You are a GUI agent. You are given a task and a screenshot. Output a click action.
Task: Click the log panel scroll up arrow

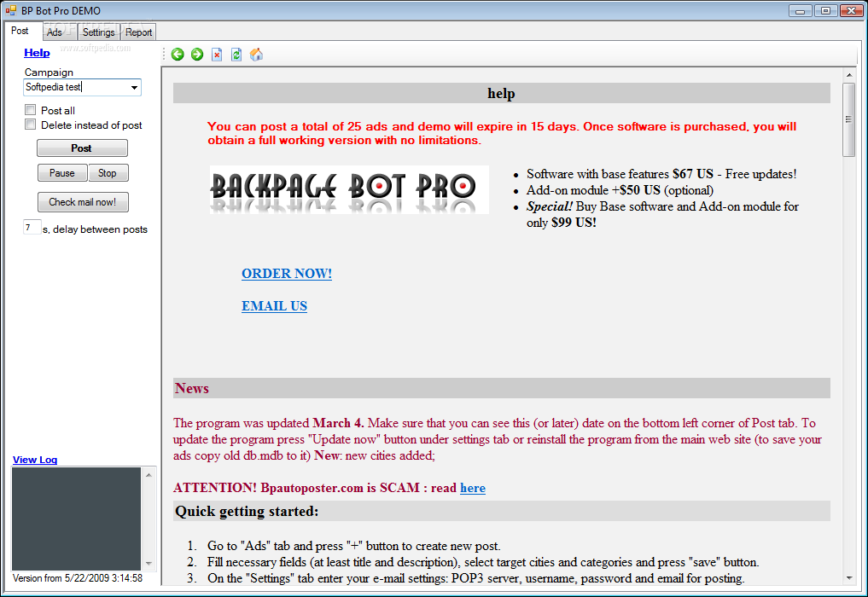149,475
